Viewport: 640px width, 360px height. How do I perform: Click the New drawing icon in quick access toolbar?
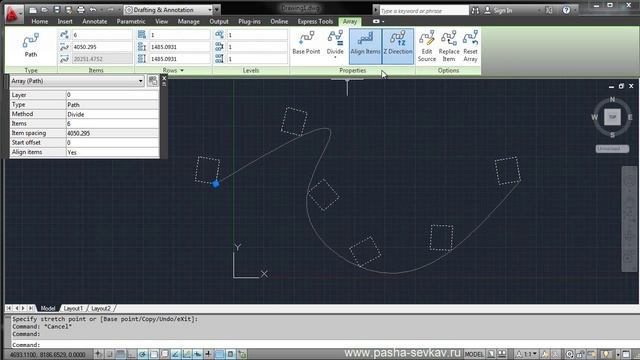tap(33, 10)
